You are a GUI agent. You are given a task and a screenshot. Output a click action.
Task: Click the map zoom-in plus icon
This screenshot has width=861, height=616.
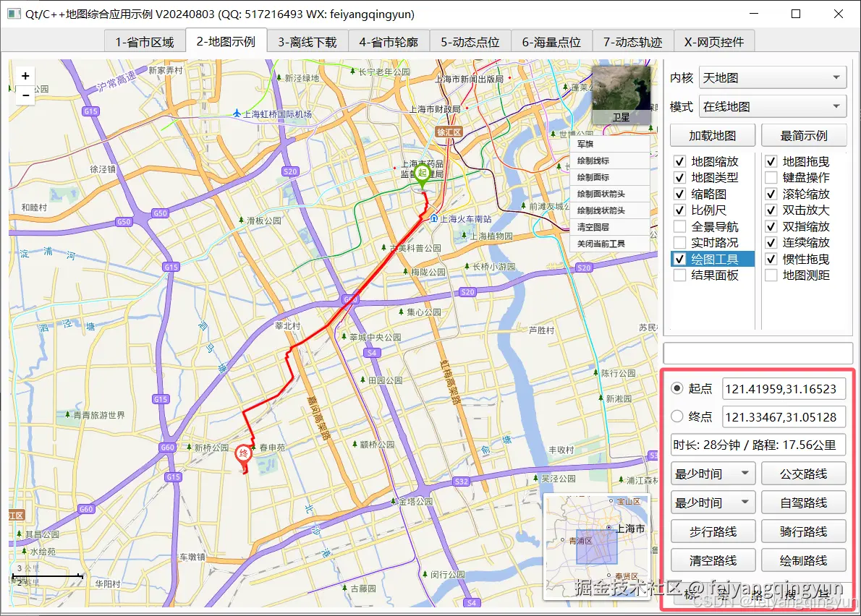coord(25,74)
